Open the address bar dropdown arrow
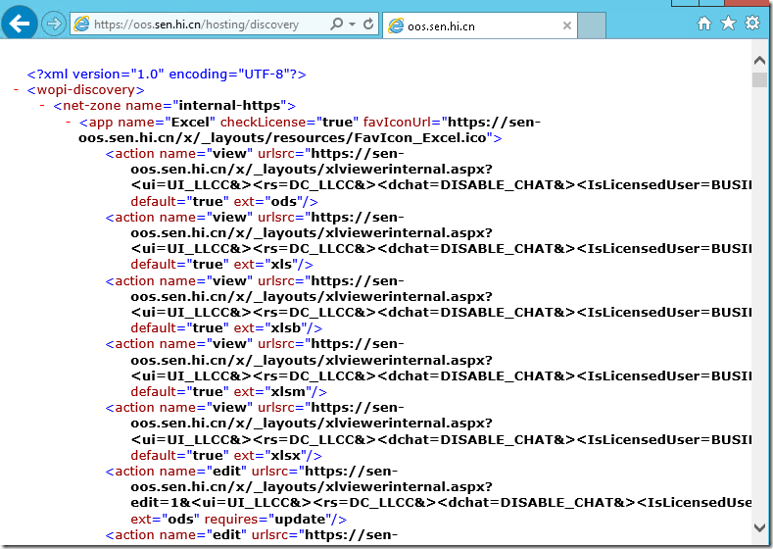Image resolution: width=773 pixels, height=549 pixels. coord(352,24)
